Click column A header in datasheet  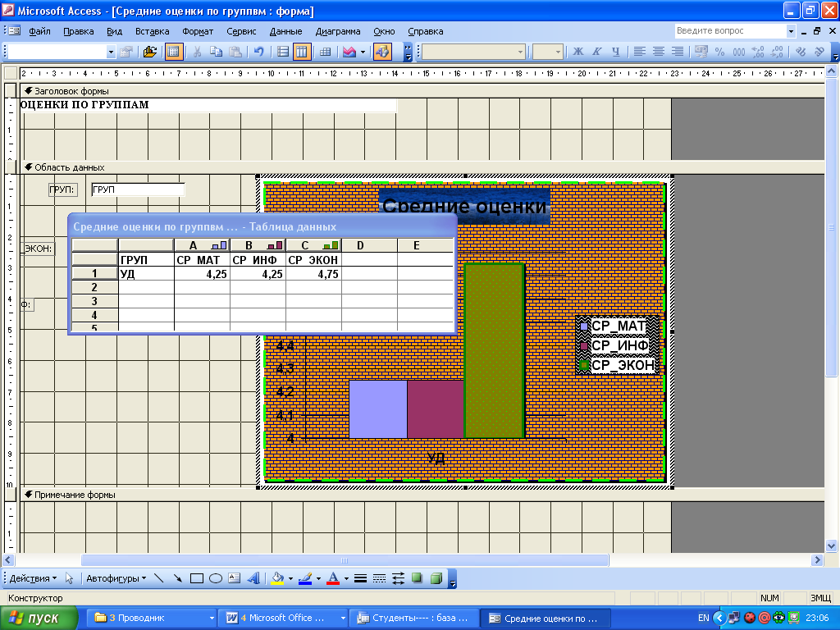click(202, 245)
